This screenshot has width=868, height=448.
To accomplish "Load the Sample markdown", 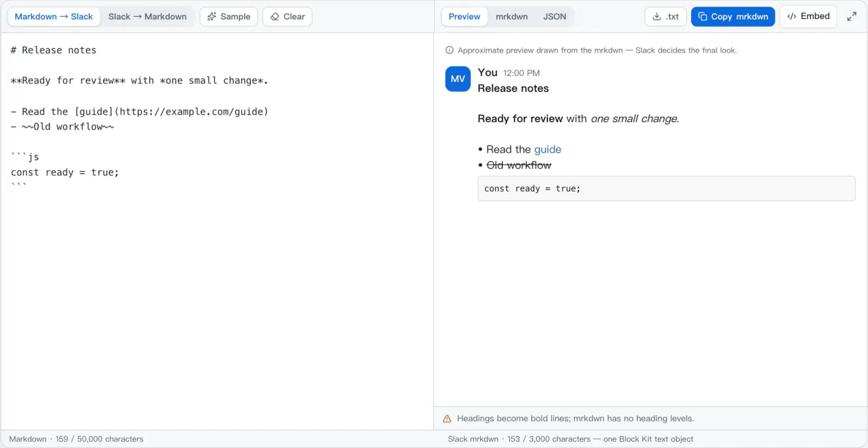I will (x=229, y=16).
